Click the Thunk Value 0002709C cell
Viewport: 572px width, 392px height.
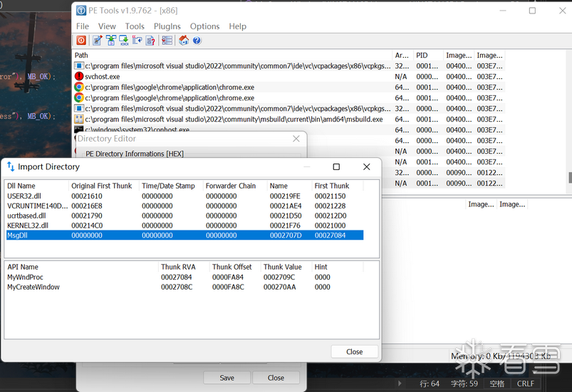(x=279, y=277)
